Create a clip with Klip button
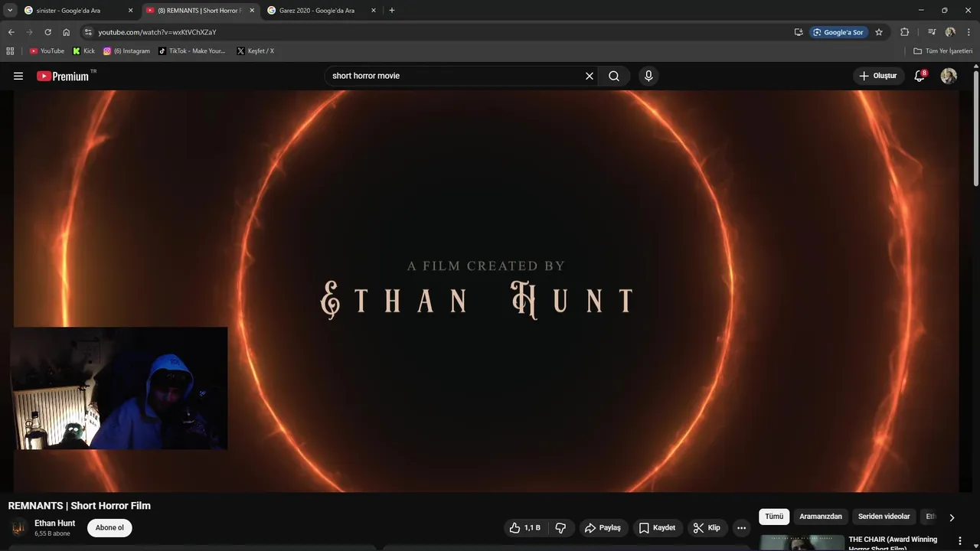This screenshot has height=551, width=980. pyautogui.click(x=707, y=527)
